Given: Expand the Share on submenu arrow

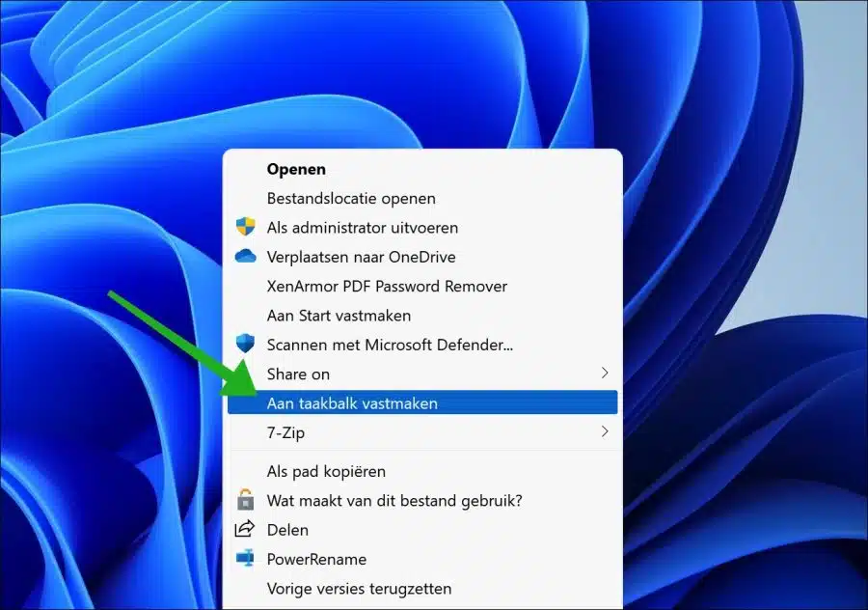Looking at the screenshot, I should click(605, 374).
